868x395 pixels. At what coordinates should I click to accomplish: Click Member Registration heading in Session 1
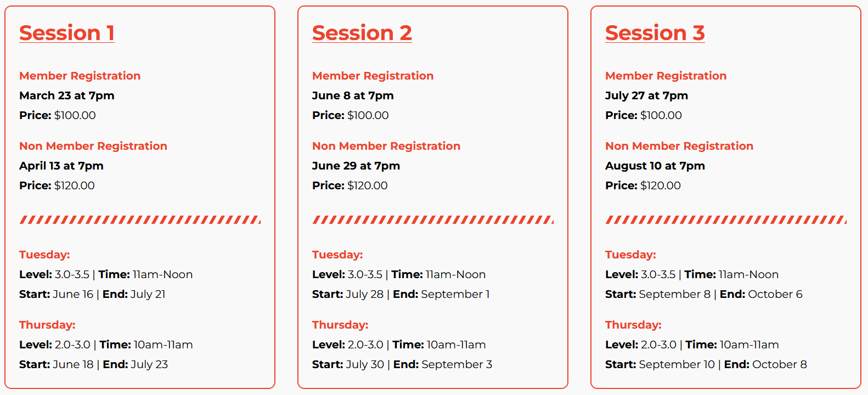[80, 76]
